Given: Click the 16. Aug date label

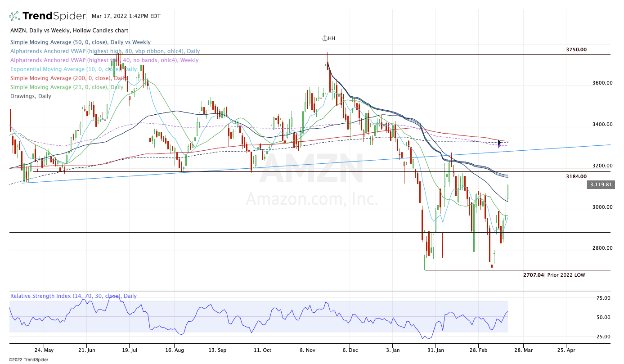Looking at the screenshot, I should point(175,350).
